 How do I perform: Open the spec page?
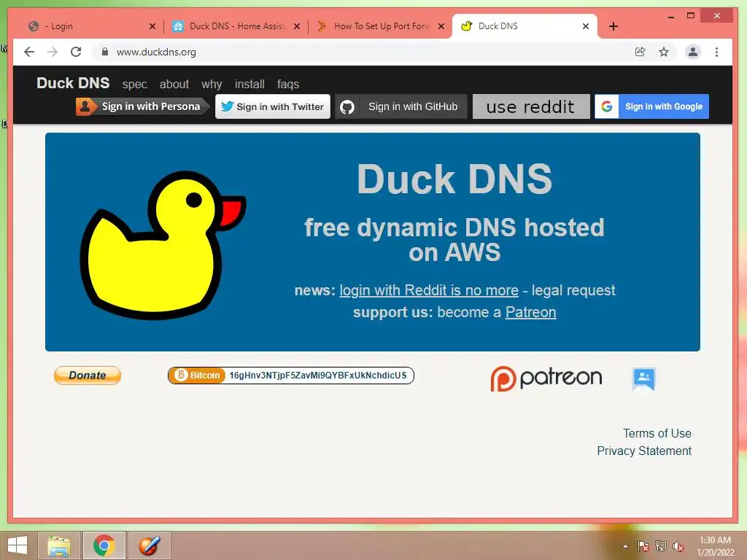point(134,85)
